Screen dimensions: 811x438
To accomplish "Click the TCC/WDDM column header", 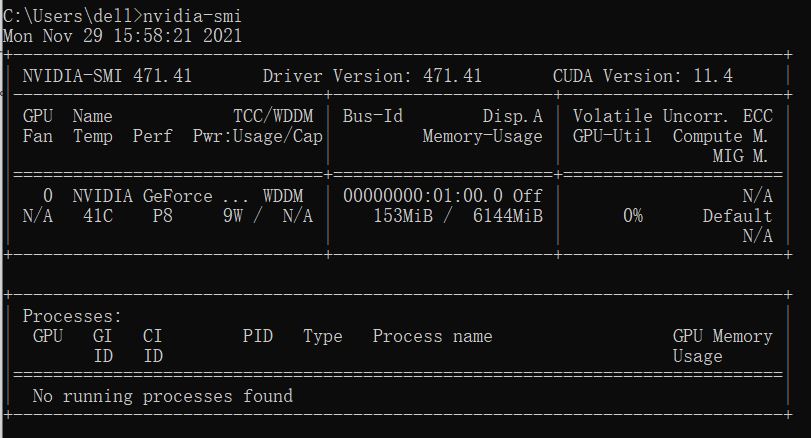I will (x=273, y=116).
